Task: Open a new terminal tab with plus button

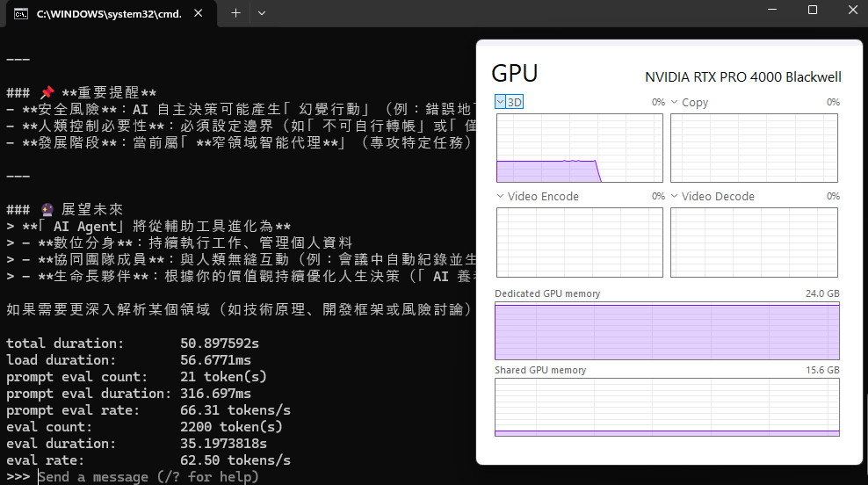Action: [235, 13]
